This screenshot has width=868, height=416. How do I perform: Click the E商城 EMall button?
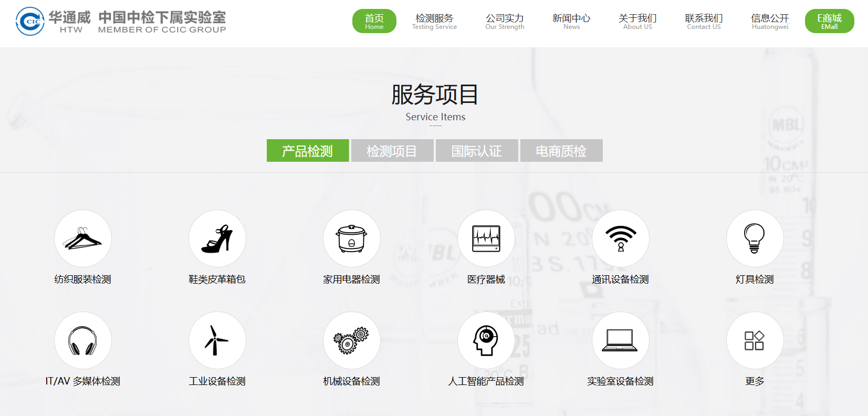pyautogui.click(x=830, y=21)
